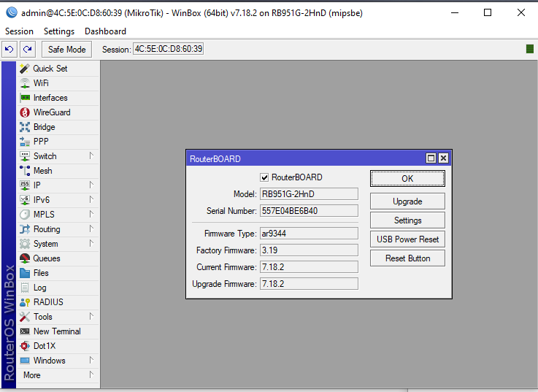Open WireGuard icon in sidebar
The height and width of the screenshot is (392, 538).
(25, 112)
